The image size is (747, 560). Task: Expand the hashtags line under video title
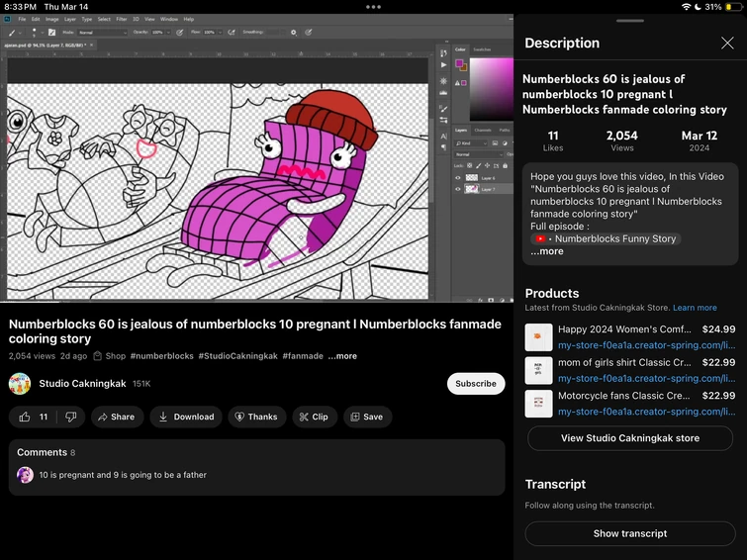[x=343, y=356]
